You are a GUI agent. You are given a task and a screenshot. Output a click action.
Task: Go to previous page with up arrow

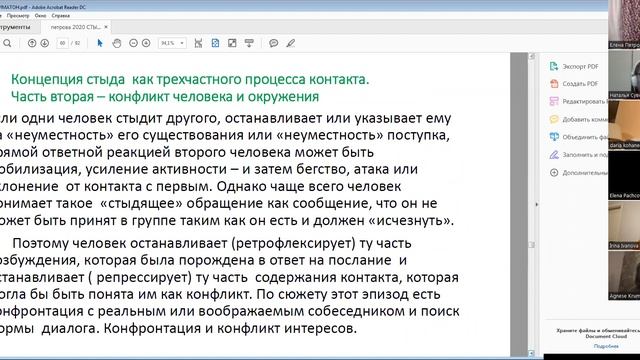(32, 43)
